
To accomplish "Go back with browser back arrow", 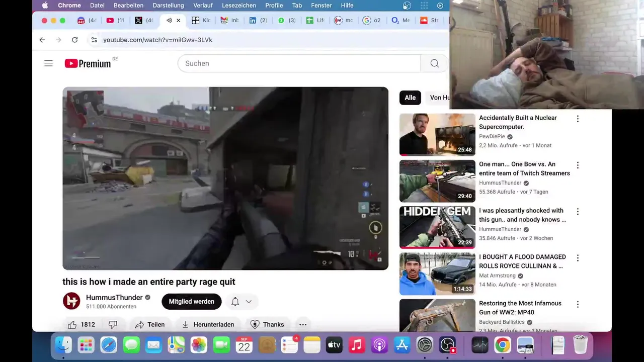I will [x=42, y=40].
